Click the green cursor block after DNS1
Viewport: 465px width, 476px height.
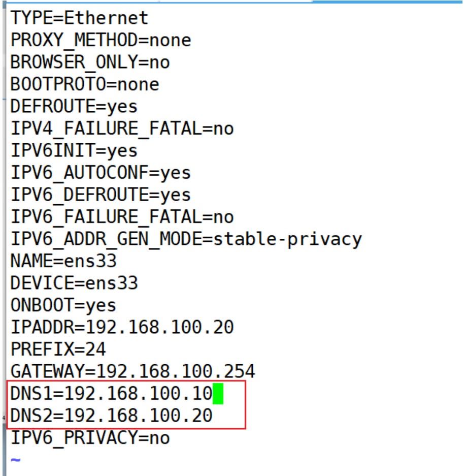(x=218, y=394)
